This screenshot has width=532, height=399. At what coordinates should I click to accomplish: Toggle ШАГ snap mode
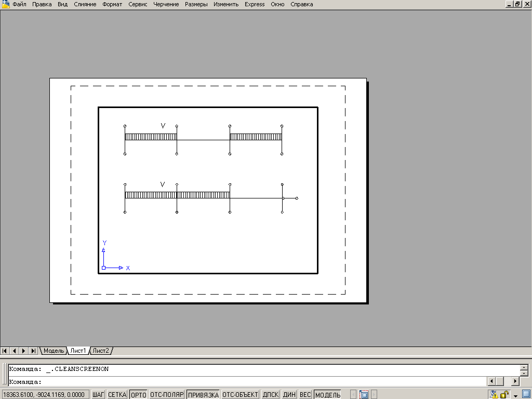pos(98,395)
